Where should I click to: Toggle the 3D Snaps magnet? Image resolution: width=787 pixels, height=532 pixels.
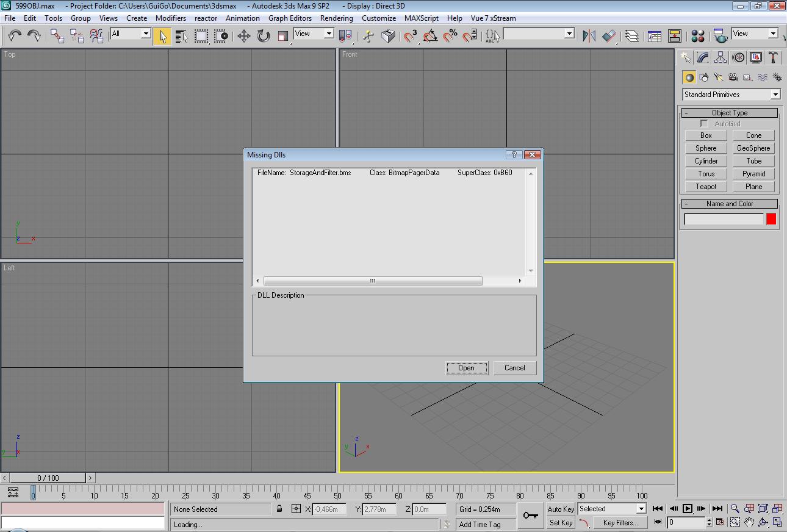tap(411, 36)
